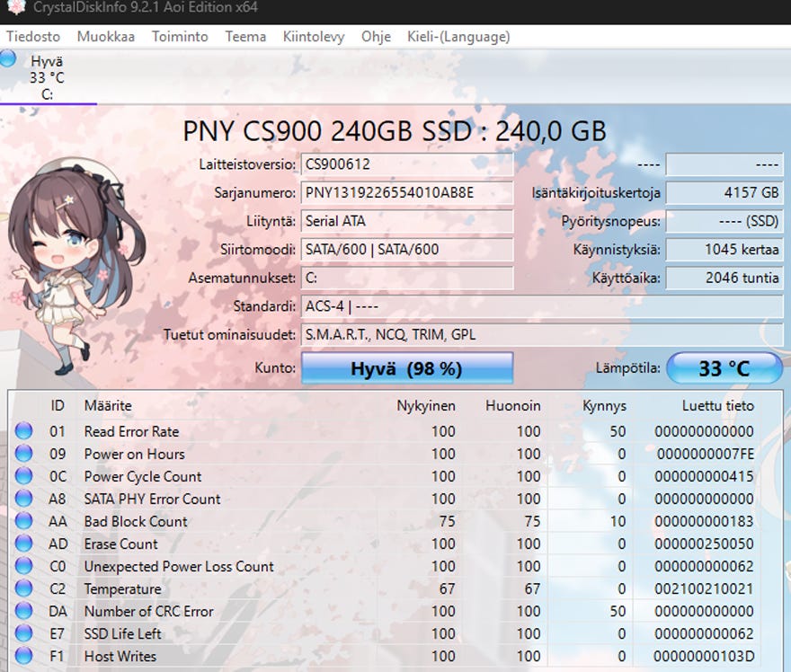This screenshot has height=672, width=791.
Task: Click the Kynnys column header
Action: point(604,405)
